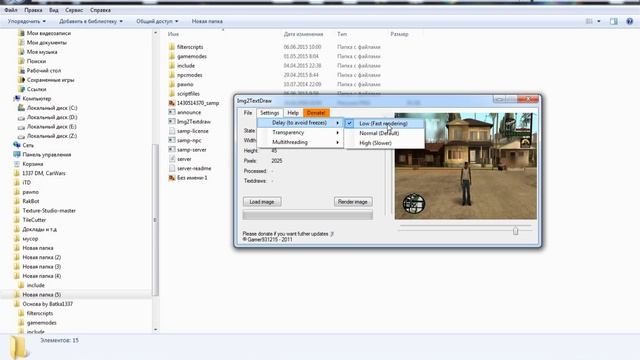Open Сервис menu in Explorer

tap(74, 10)
